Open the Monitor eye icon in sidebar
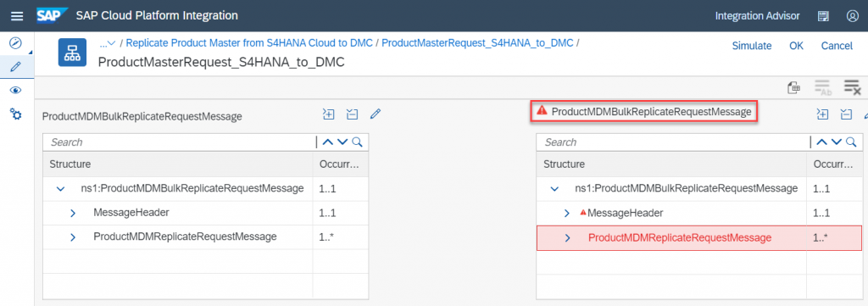The width and height of the screenshot is (868, 306). [x=16, y=90]
